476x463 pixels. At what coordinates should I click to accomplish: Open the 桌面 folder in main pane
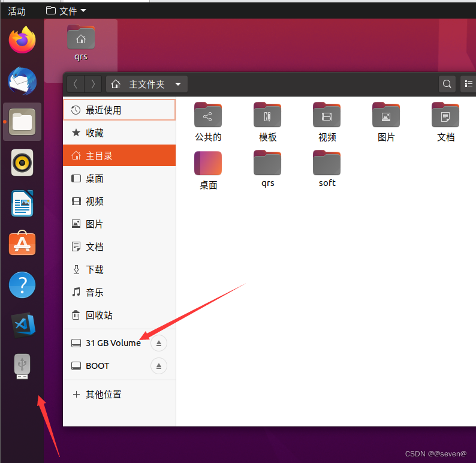click(208, 170)
